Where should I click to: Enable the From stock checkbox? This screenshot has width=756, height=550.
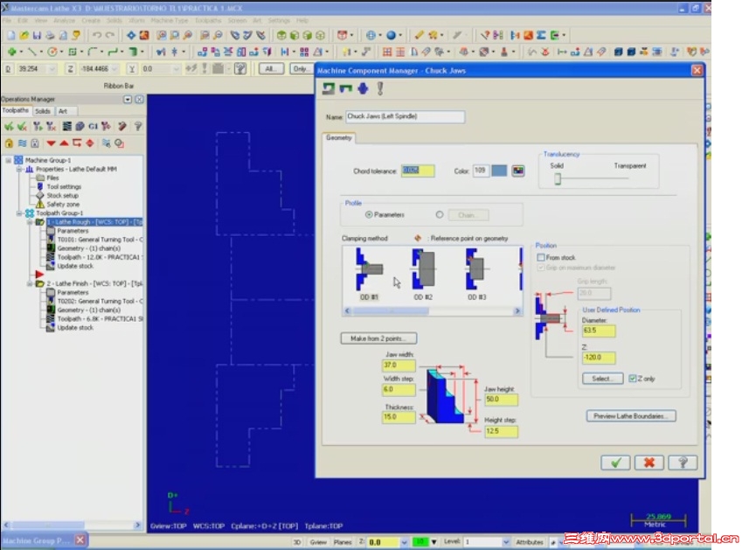[x=540, y=258]
